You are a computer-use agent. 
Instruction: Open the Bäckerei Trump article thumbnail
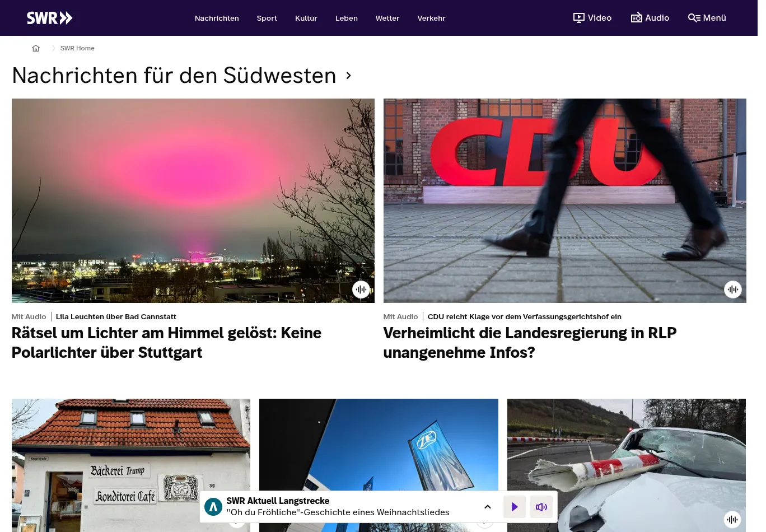click(131, 465)
